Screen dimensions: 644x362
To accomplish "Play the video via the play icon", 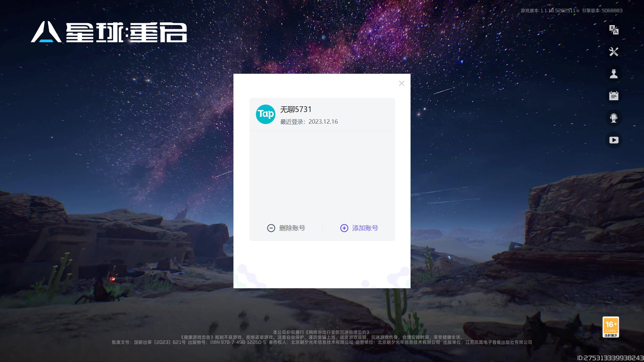I will [x=613, y=140].
